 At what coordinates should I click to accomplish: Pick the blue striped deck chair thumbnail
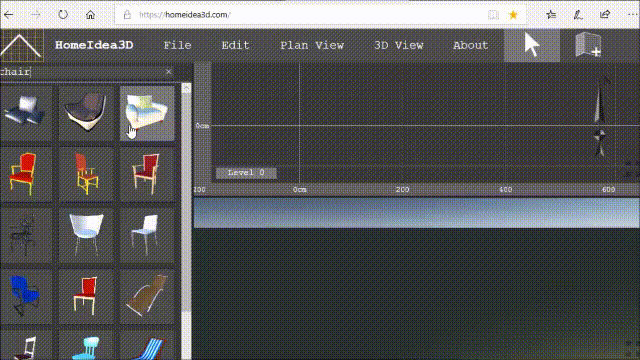[147, 346]
